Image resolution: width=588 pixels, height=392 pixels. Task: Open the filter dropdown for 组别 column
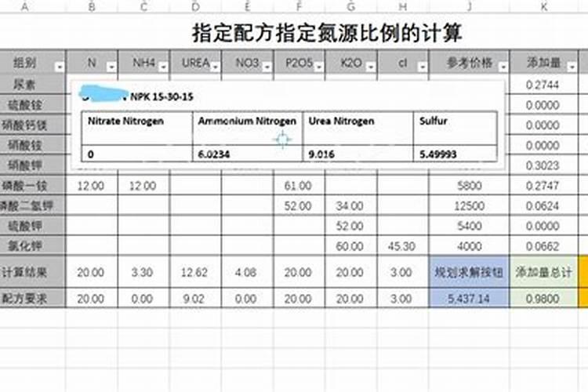[60, 65]
